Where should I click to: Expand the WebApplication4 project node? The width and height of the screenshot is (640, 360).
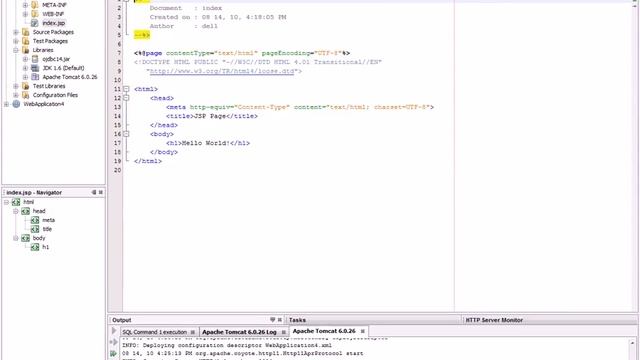(6, 104)
